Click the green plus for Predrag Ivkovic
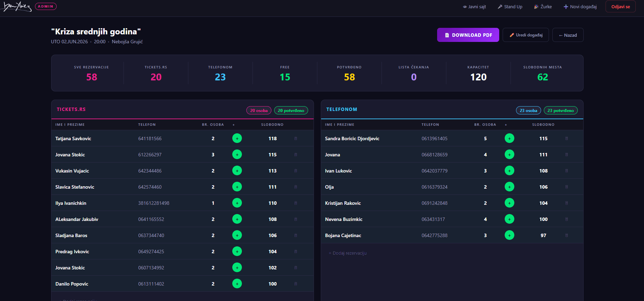The width and height of the screenshot is (644, 301). [237, 251]
